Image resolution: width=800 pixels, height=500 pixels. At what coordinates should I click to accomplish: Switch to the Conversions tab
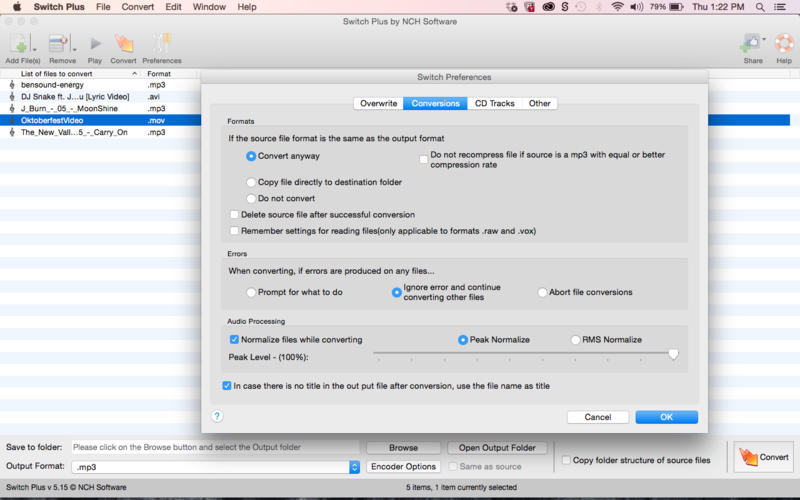pyautogui.click(x=435, y=104)
